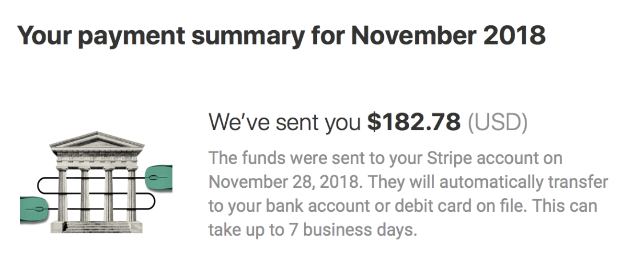
Task: Click the black cable loop between the columns
Action: tap(96, 194)
